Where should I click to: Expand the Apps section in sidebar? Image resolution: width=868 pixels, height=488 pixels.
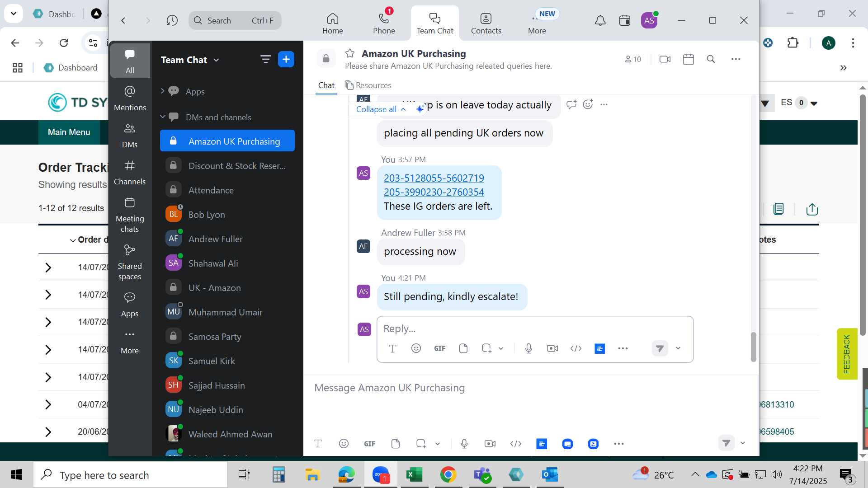tap(162, 91)
